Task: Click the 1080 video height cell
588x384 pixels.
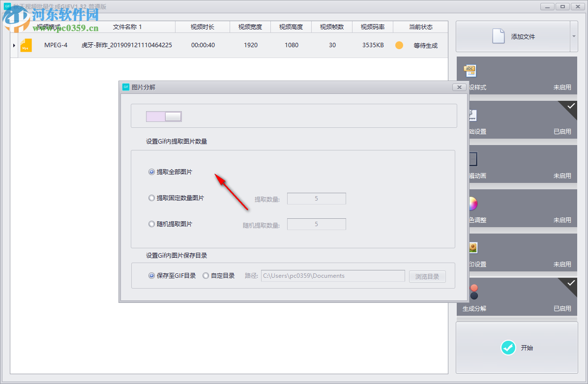Action: 292,45
